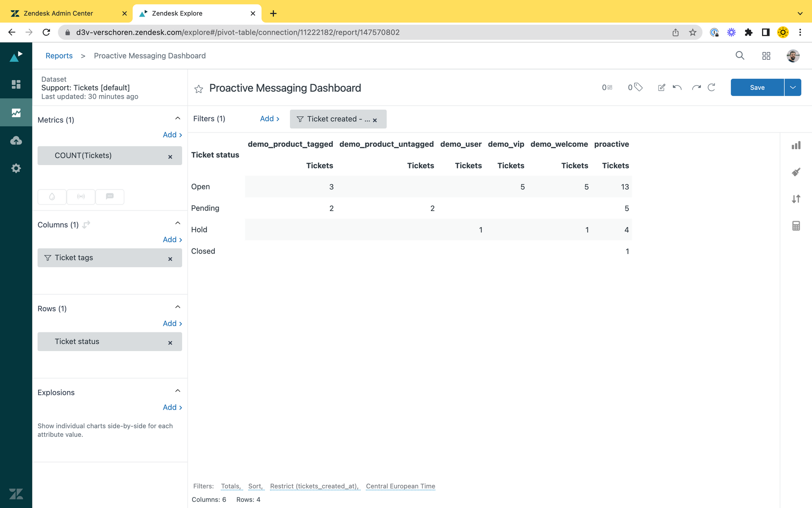812x508 pixels.
Task: Open the tags icon in header
Action: pos(638,87)
